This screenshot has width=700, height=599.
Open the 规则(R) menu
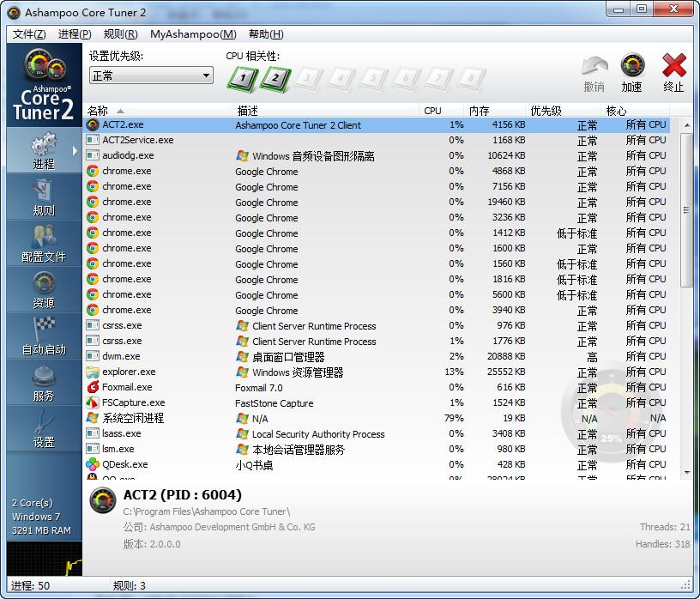point(121,34)
